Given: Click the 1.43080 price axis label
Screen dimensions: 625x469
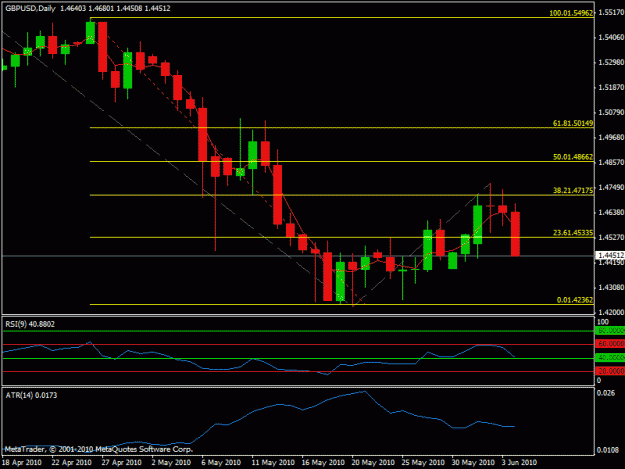Looking at the screenshot, I should pos(611,287).
